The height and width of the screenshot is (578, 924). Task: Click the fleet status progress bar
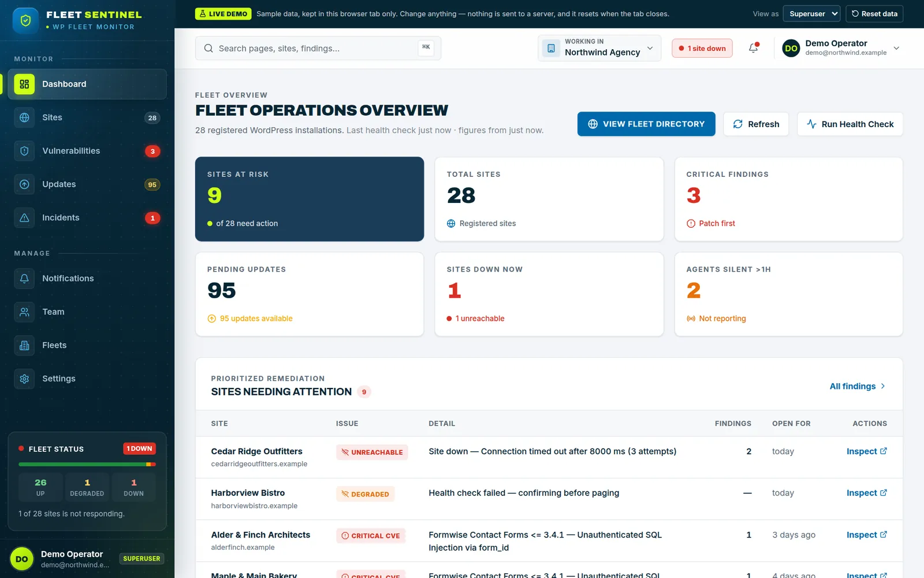point(87,464)
